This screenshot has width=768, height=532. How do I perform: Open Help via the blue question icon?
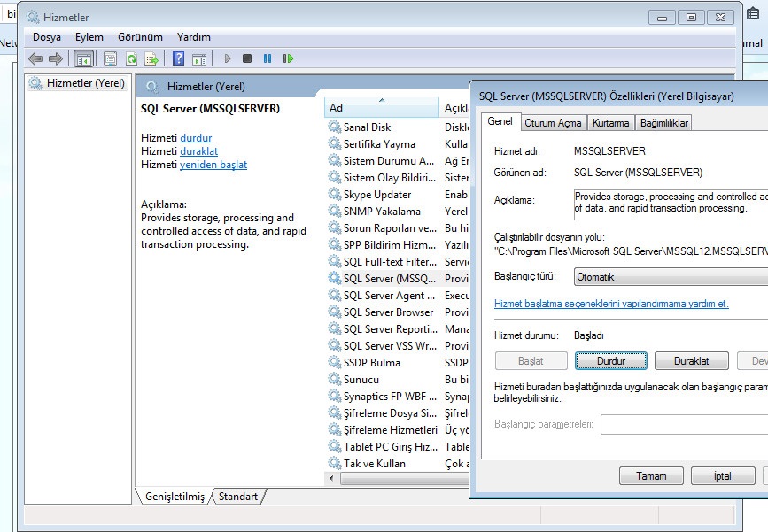(179, 58)
